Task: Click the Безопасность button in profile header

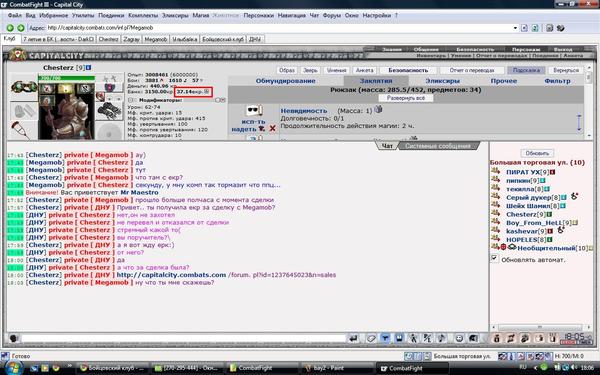Action: (x=408, y=70)
